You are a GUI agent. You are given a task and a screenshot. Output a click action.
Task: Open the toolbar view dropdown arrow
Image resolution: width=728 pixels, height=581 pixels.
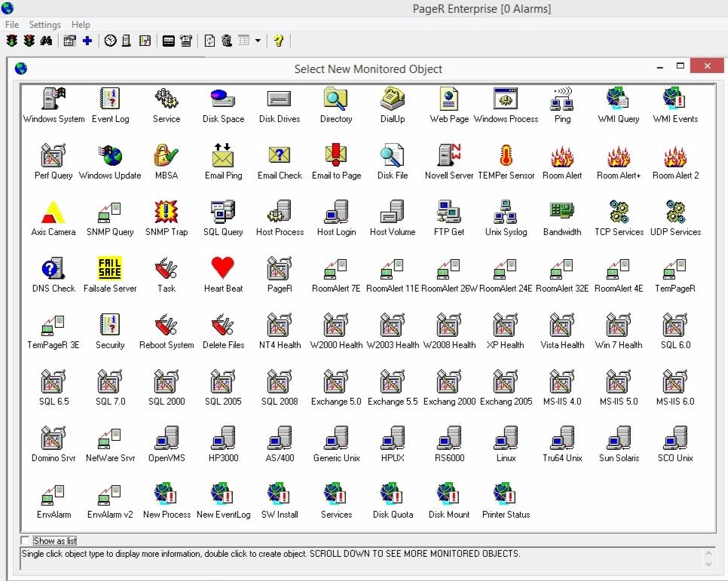click(x=258, y=41)
